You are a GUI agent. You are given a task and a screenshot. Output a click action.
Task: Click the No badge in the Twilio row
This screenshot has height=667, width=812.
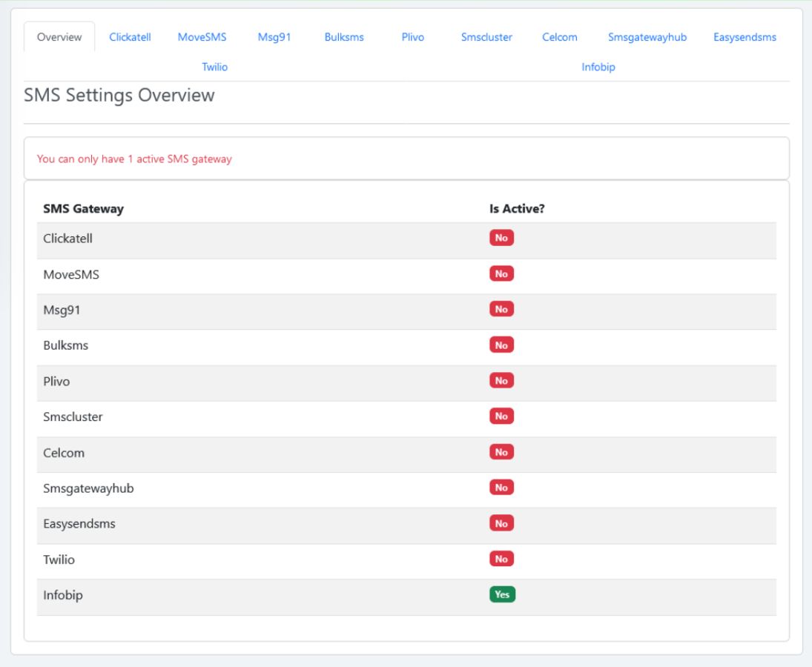[501, 559]
